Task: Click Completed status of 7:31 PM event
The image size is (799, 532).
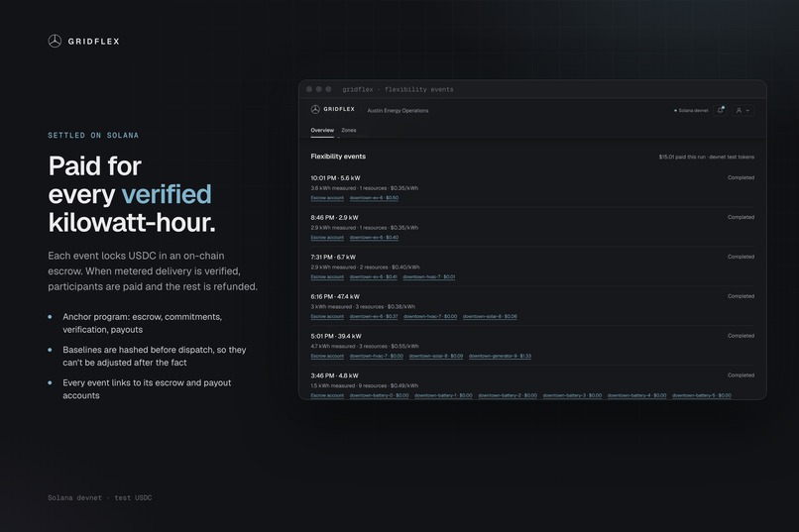Action: pyautogui.click(x=741, y=257)
